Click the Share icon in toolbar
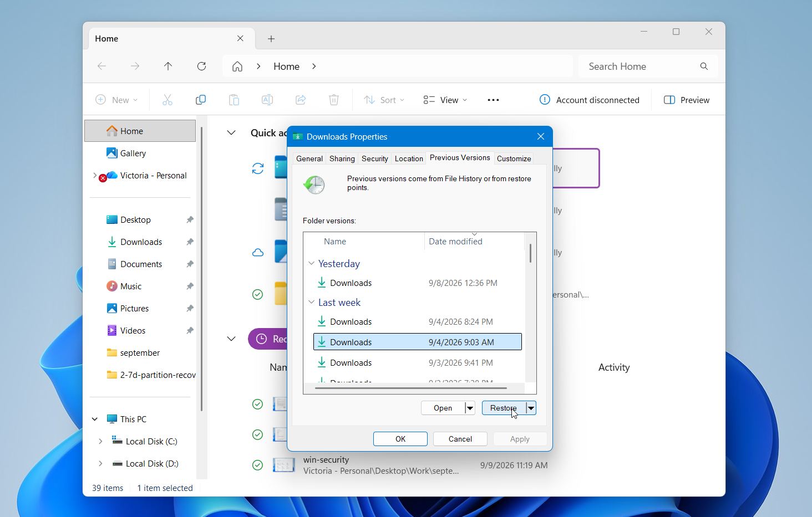 pos(301,100)
